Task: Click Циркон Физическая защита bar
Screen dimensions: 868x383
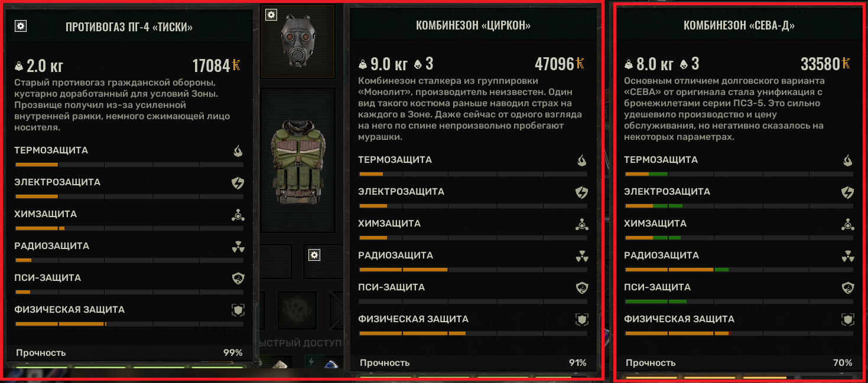Action: pyautogui.click(x=473, y=333)
